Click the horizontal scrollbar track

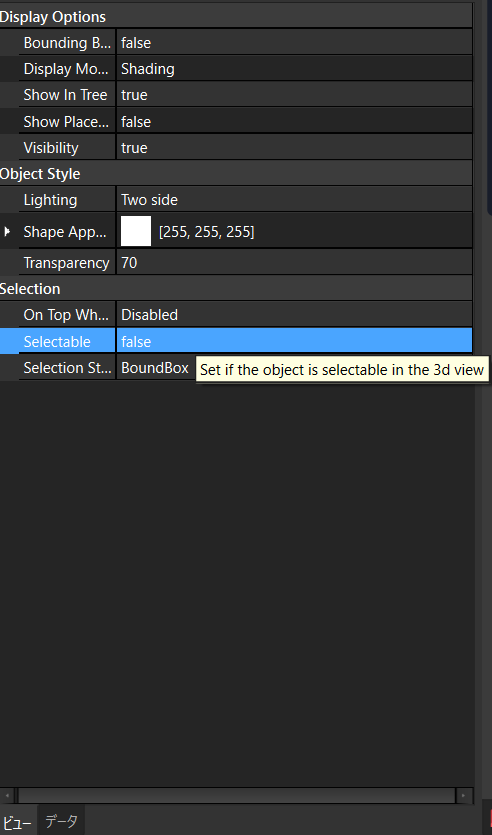[x=236, y=796]
